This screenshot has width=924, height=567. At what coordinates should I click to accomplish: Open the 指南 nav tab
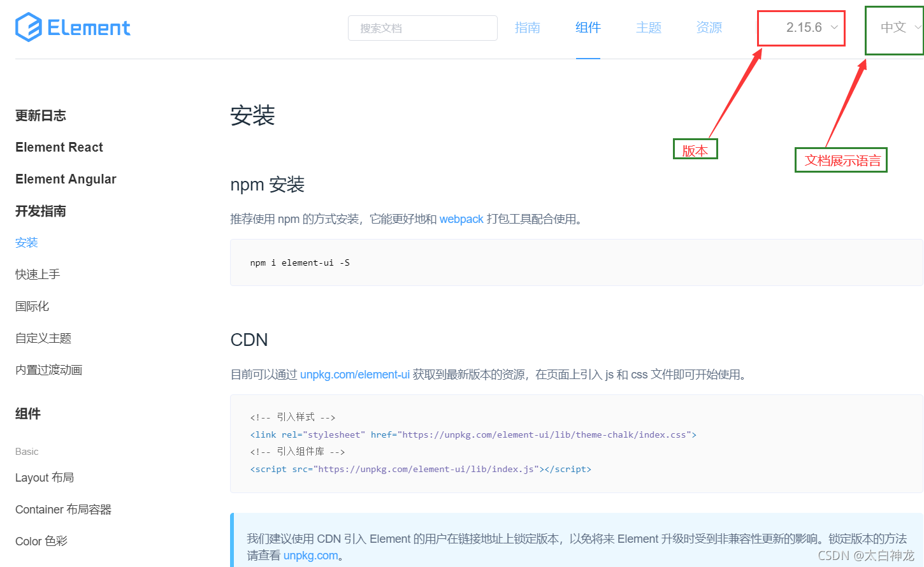[x=528, y=27]
